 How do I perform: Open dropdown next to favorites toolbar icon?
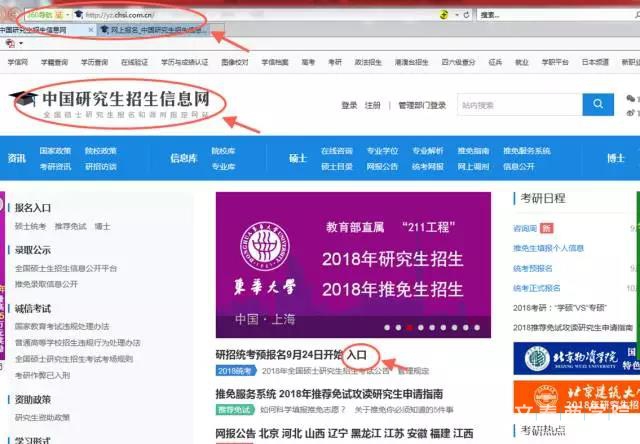click(x=21, y=43)
